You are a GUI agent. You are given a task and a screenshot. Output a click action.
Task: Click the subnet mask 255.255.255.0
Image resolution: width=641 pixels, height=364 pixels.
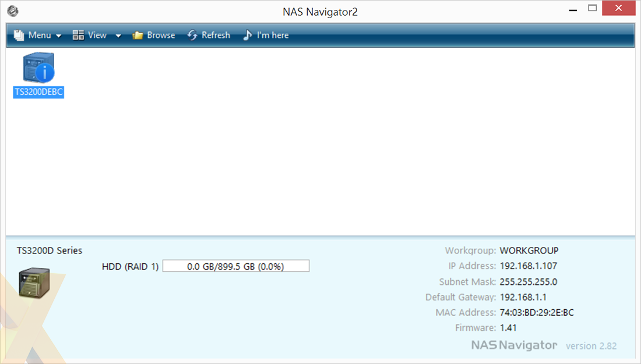point(529,282)
